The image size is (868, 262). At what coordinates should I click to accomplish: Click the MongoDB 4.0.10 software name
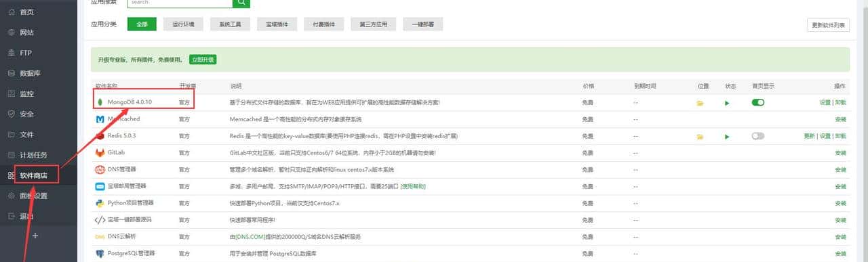(x=130, y=102)
